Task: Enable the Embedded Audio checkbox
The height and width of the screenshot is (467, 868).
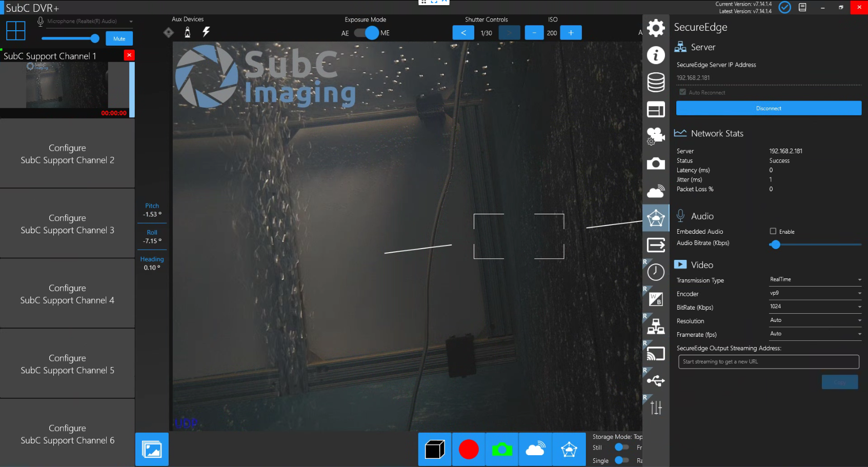Action: pyautogui.click(x=773, y=231)
